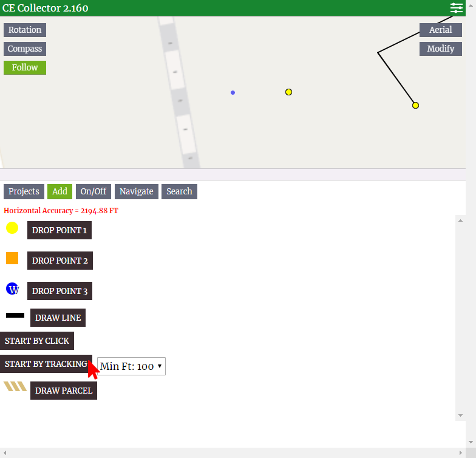The width and height of the screenshot is (476, 458).
Task: Click the tan striped parcel icon
Action: point(15,386)
